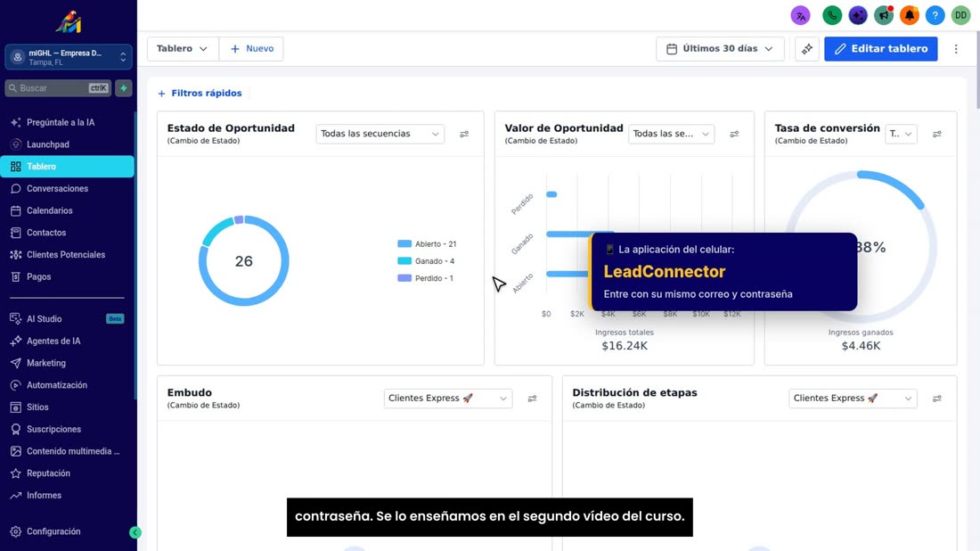Open the Últimos 30 días date range dropdown
This screenshot has width=980, height=551.
coord(720,49)
